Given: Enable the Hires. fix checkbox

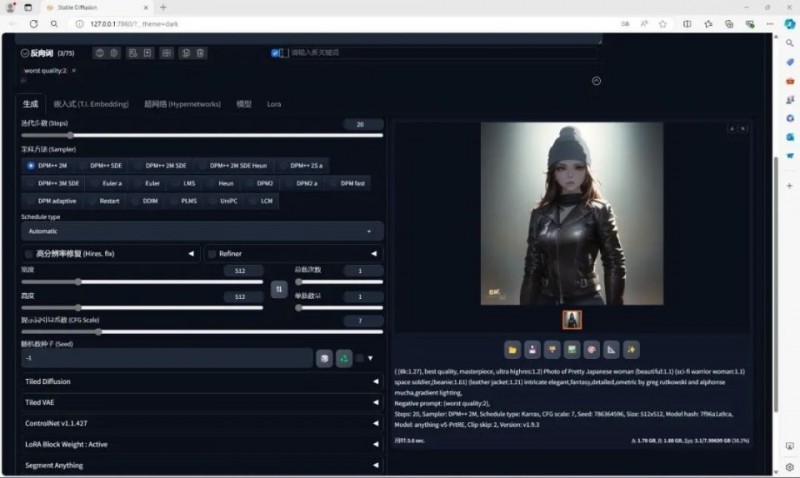Looking at the screenshot, I should (29, 254).
